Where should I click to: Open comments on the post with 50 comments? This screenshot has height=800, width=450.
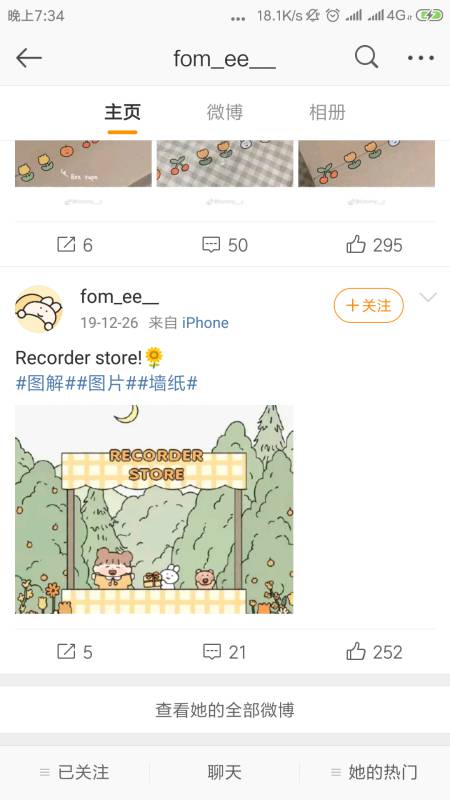(224, 245)
